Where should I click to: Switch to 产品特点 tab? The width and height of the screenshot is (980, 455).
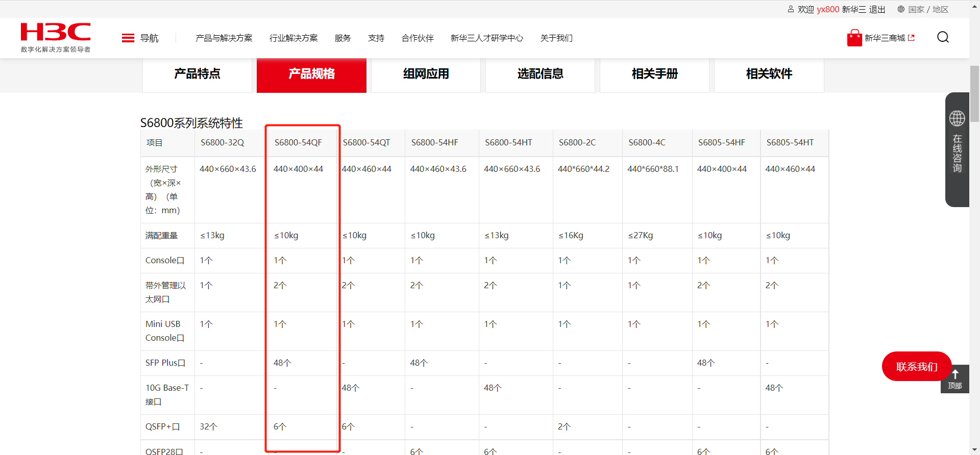(197, 74)
